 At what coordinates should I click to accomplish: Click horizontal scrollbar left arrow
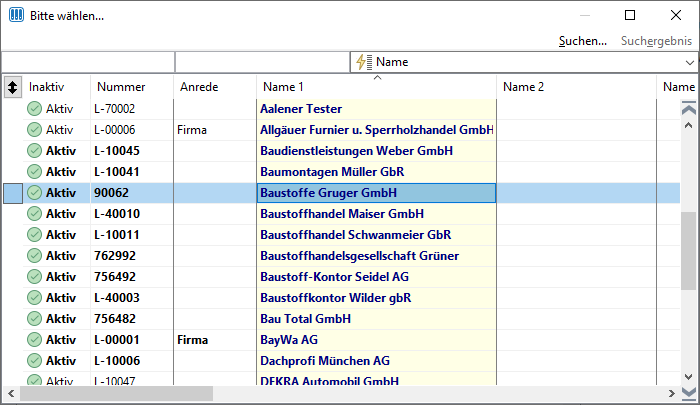[x=11, y=393]
